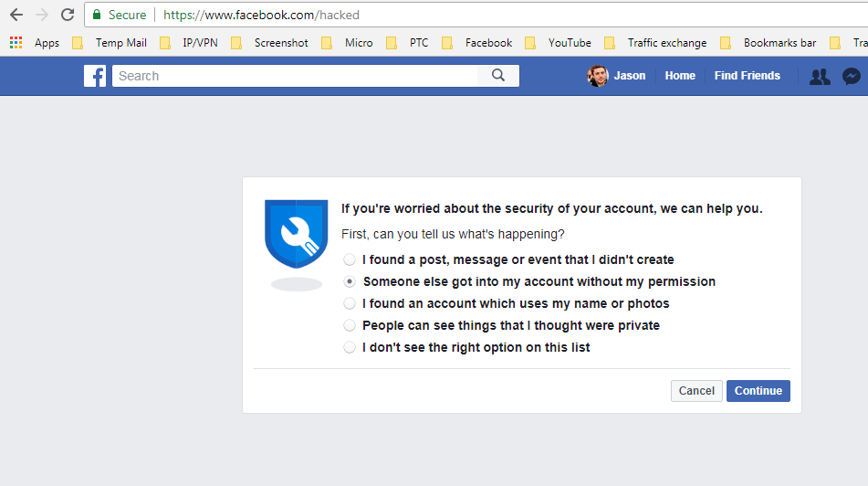Click the Continue button

[758, 391]
